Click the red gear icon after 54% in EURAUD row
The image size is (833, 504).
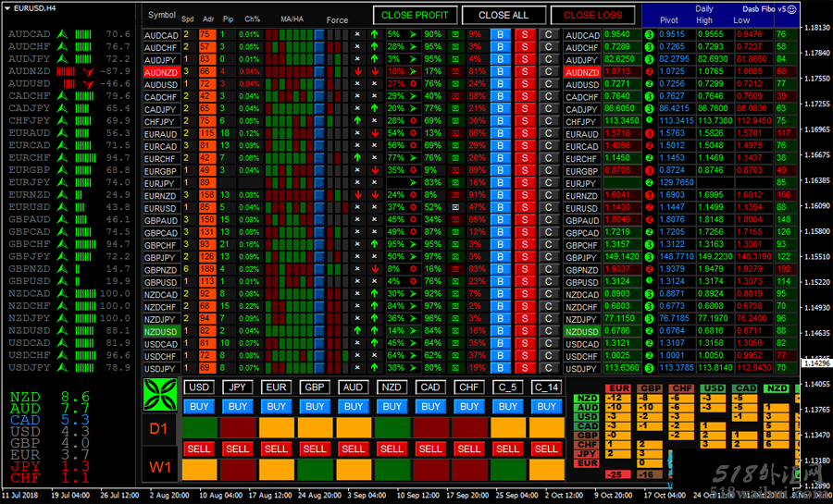[414, 133]
